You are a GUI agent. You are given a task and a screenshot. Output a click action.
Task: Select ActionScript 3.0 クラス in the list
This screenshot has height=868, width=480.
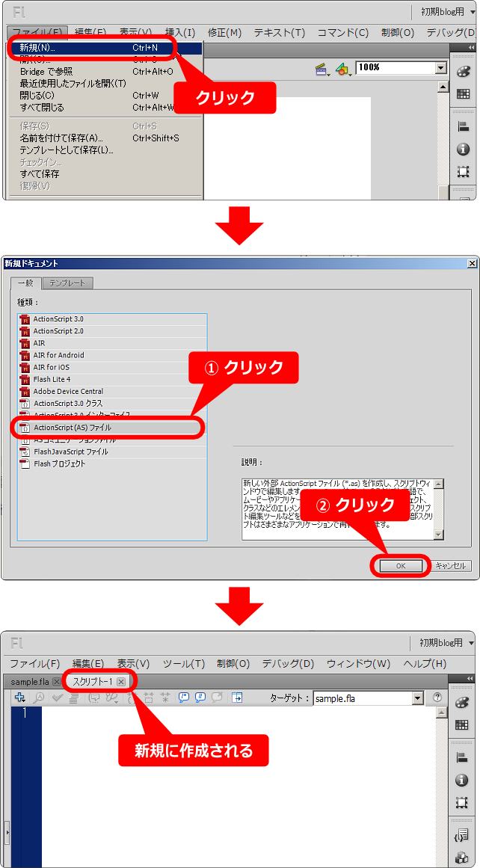112,403
